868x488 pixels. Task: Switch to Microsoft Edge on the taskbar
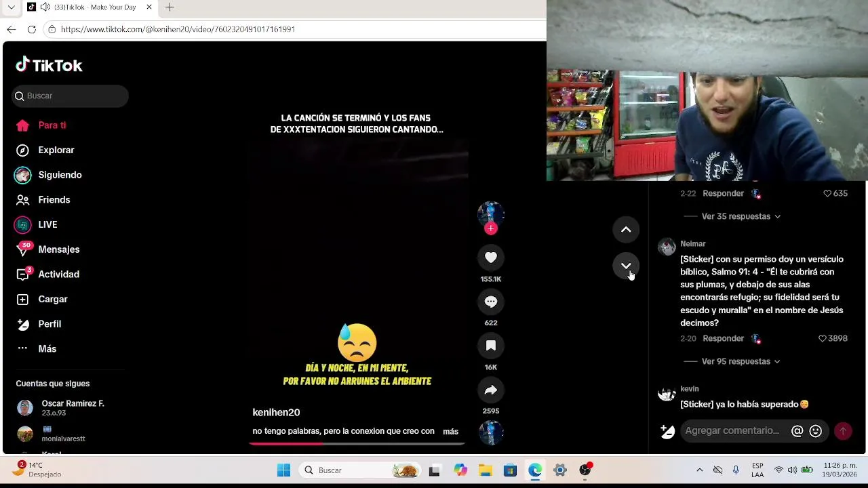point(535,470)
